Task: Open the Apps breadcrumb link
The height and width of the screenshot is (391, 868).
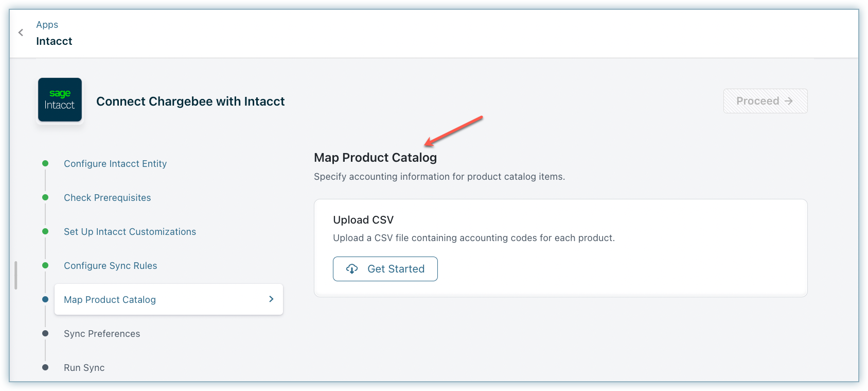Action: pyautogui.click(x=47, y=25)
